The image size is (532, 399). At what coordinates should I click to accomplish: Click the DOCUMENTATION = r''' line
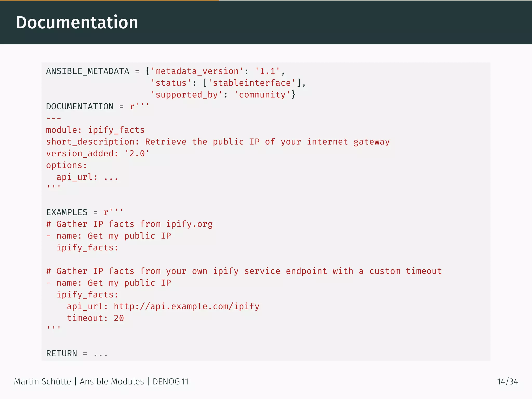98,107
